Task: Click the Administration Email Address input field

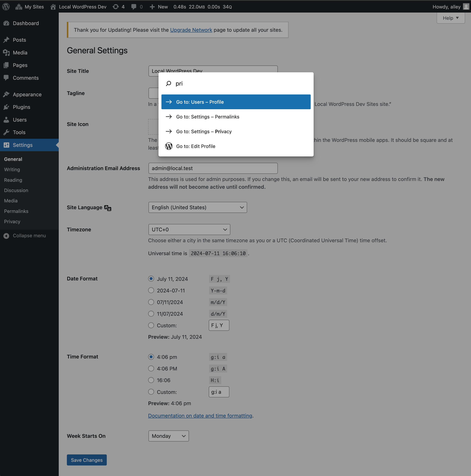Action: click(x=213, y=168)
